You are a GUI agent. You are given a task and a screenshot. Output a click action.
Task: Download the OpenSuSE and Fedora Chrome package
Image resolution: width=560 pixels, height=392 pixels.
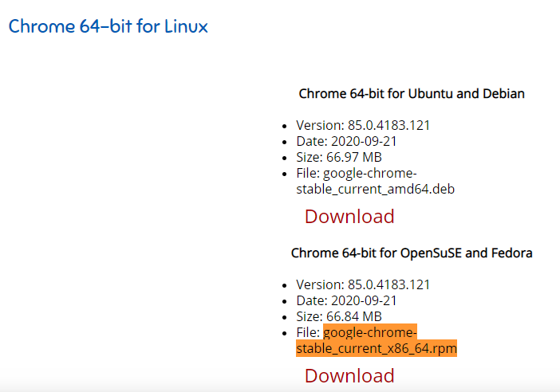tap(349, 375)
